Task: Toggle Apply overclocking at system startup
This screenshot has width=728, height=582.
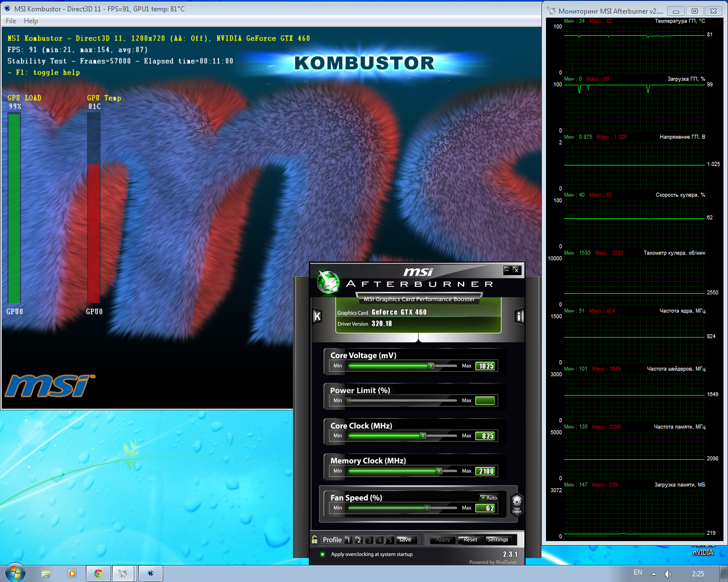Action: pyautogui.click(x=322, y=554)
